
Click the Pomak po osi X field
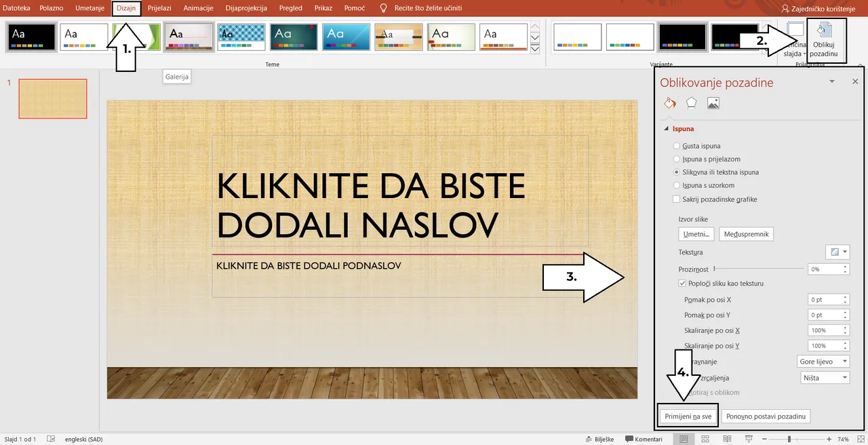(824, 299)
